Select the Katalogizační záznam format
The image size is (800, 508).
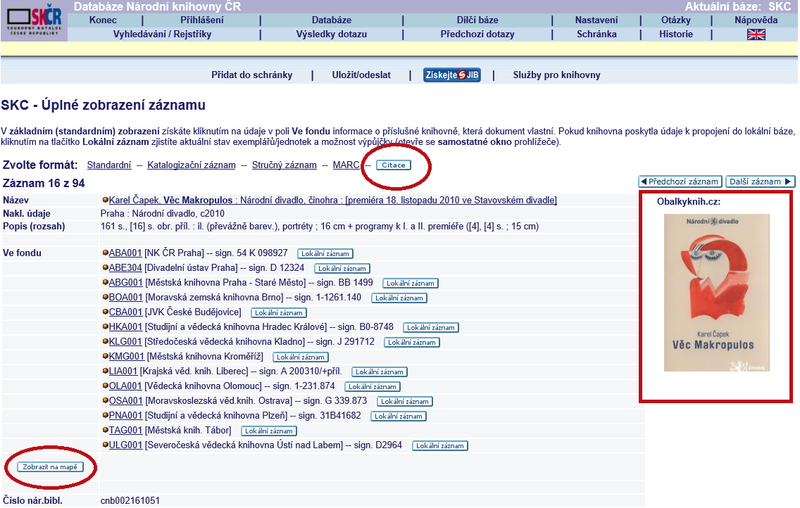pos(191,165)
